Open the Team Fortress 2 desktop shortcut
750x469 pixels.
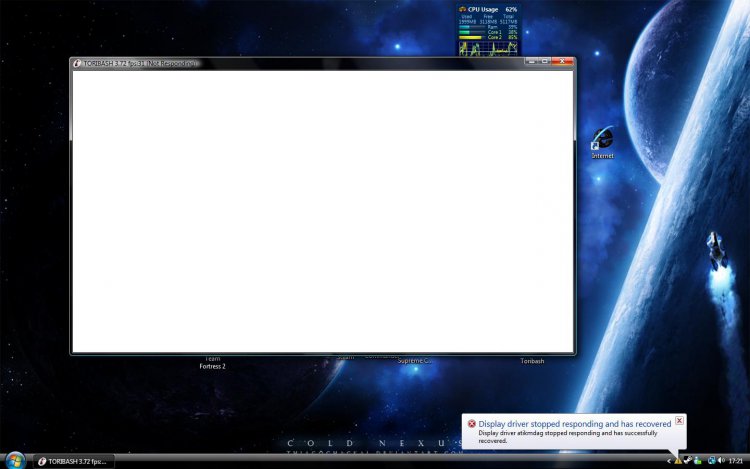tap(212, 363)
